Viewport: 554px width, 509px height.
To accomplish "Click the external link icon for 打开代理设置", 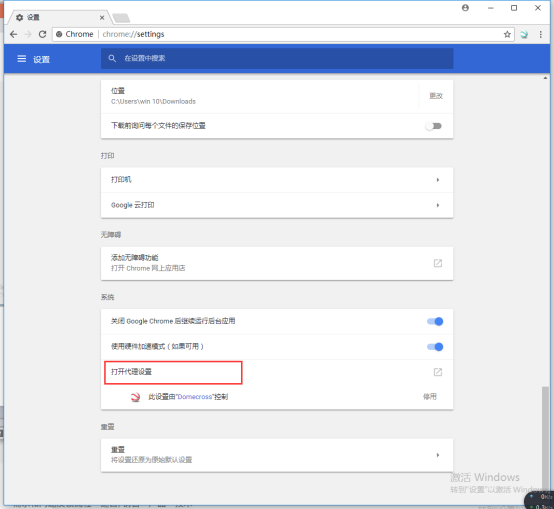I will 438,372.
